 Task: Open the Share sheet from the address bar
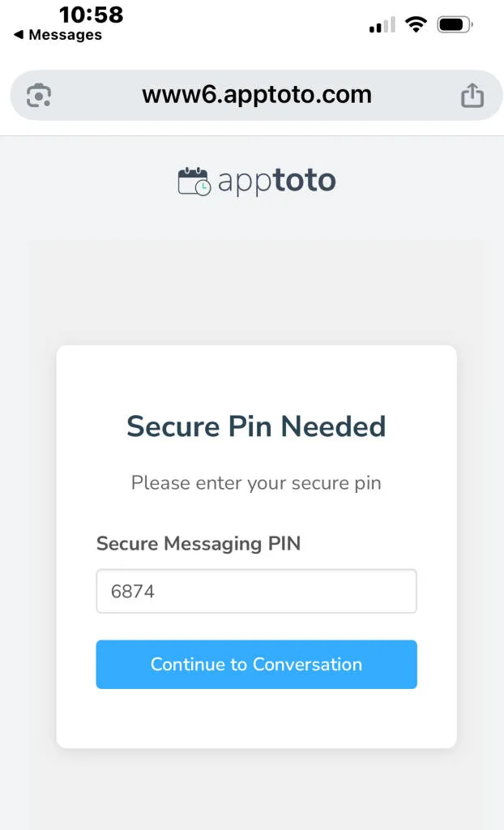click(473, 94)
